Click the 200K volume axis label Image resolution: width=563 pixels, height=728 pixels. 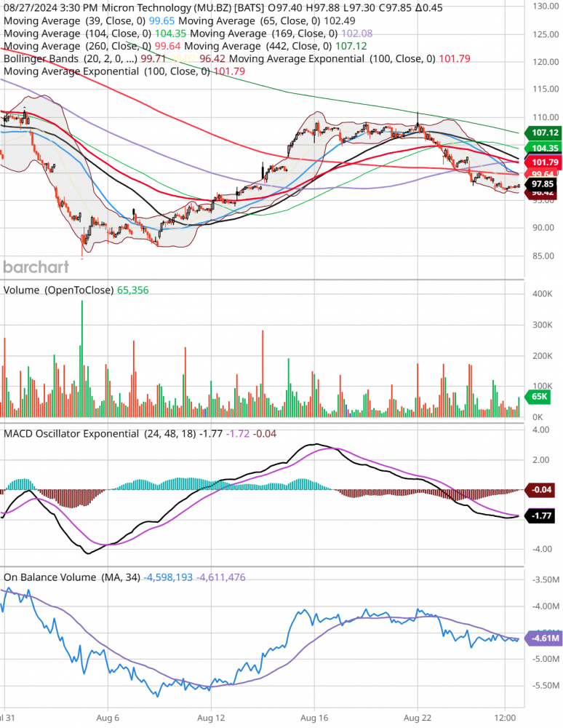pos(543,356)
